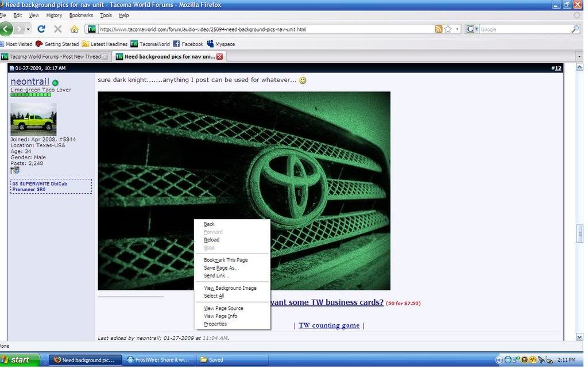The image size is (588, 368).
Task: Click the magnifying glass search icon
Action: tap(575, 29)
